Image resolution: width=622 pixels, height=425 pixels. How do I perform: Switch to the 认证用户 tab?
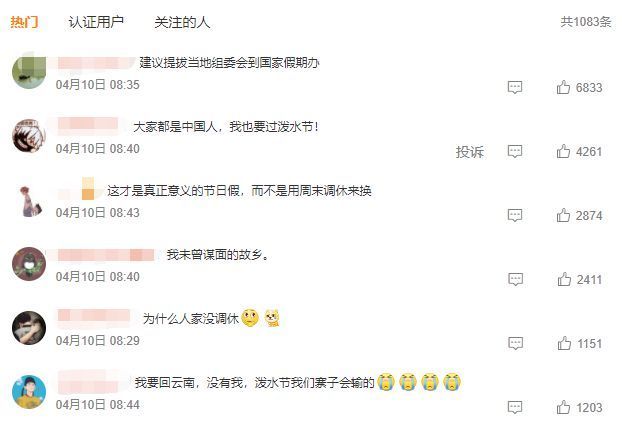coord(96,22)
